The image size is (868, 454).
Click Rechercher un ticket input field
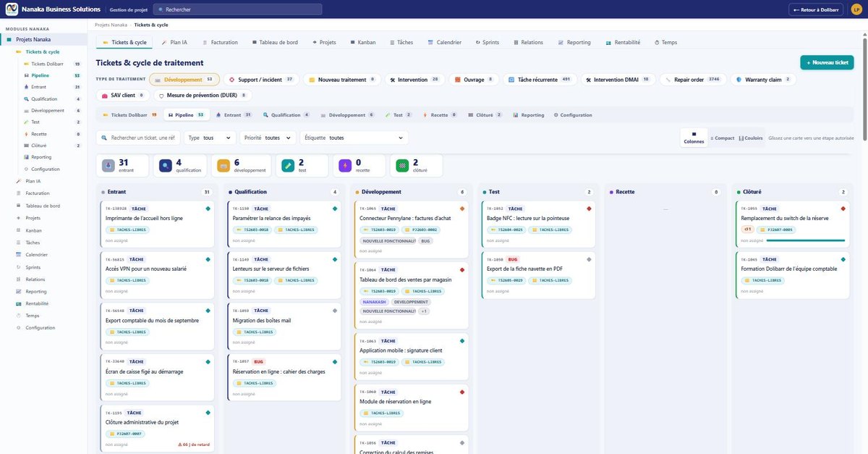pyautogui.click(x=138, y=138)
